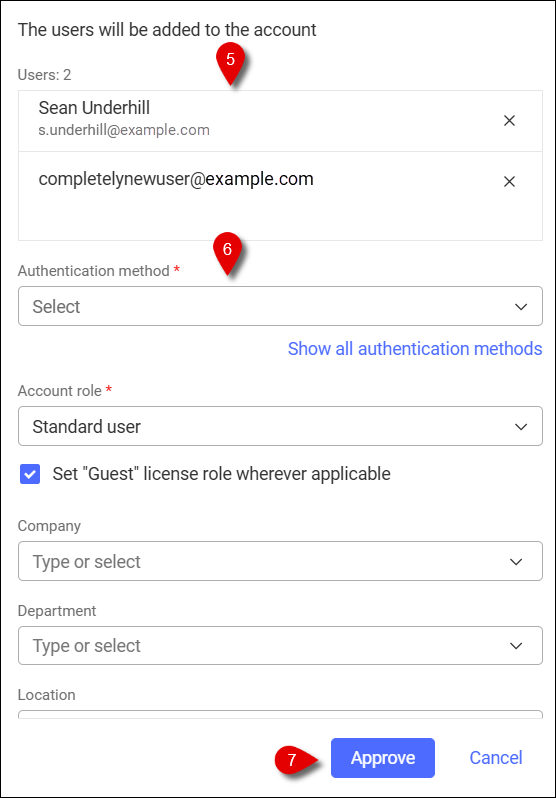The image size is (556, 798).
Task: Approve adding the users
Action: point(383,758)
